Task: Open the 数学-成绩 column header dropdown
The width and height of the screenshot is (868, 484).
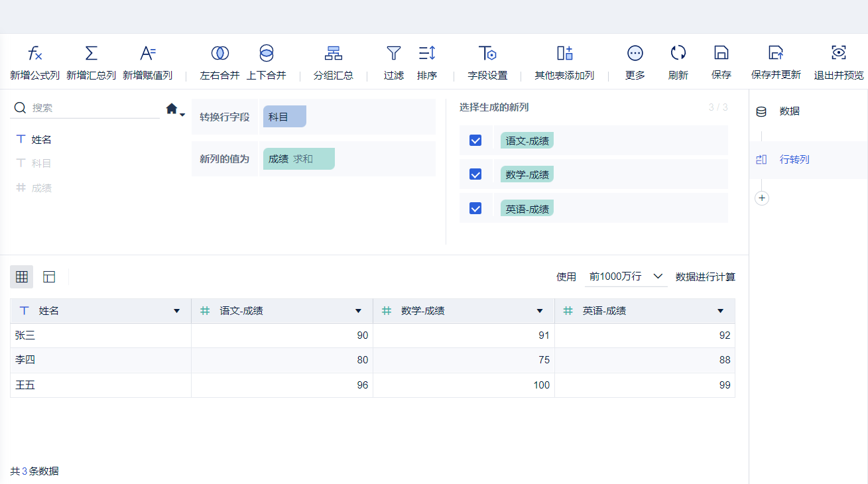Action: (540, 311)
